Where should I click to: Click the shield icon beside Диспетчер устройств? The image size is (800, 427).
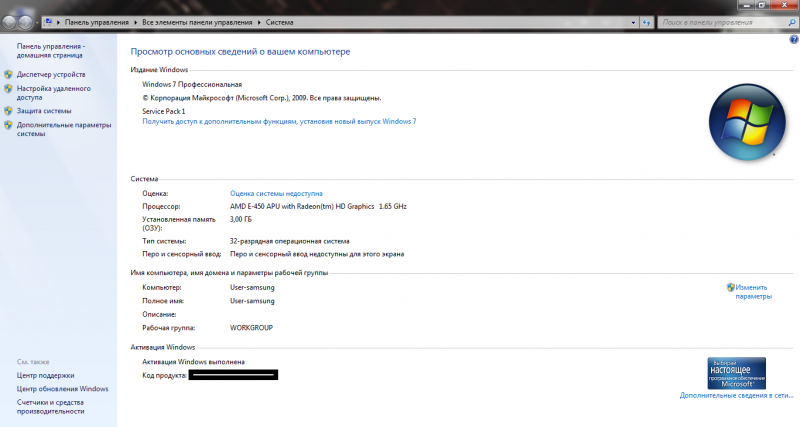tap(8, 75)
